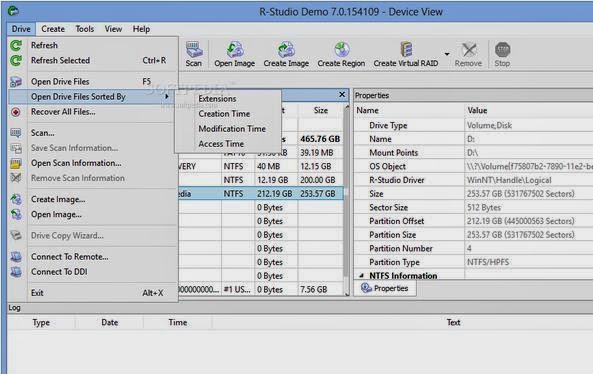Image resolution: width=593 pixels, height=374 pixels.
Task: Click the Partition Type value NTFS/HPFS
Action: (488, 262)
